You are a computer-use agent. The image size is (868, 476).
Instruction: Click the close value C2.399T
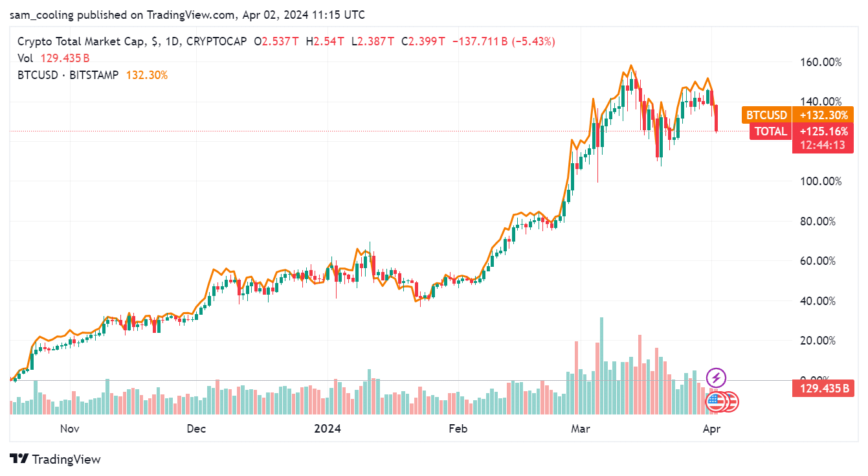pyautogui.click(x=423, y=41)
